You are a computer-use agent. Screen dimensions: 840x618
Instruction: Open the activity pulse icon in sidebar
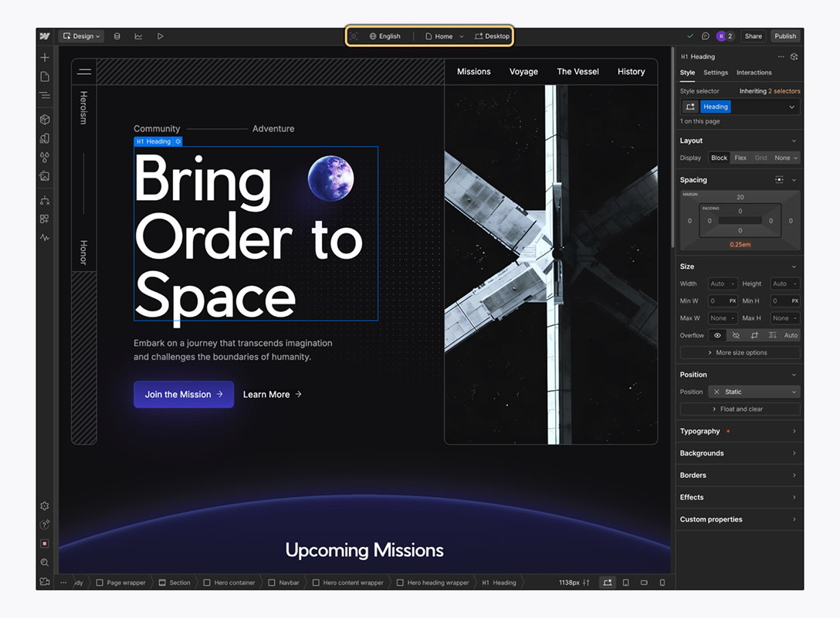pos(45,237)
